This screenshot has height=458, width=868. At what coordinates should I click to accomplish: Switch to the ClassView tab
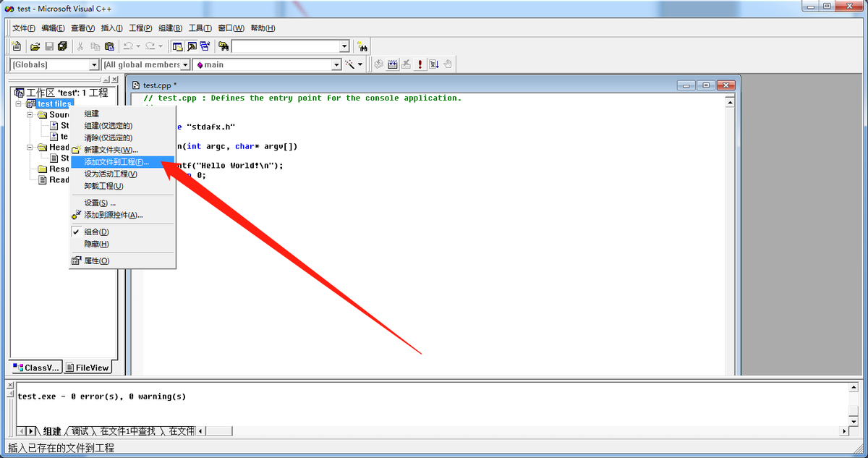[x=36, y=368]
